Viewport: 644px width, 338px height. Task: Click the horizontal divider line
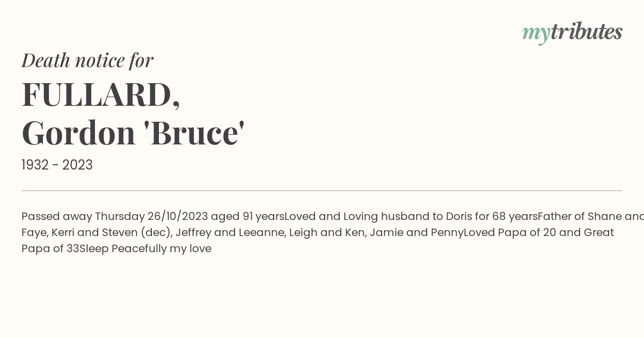[x=322, y=190]
